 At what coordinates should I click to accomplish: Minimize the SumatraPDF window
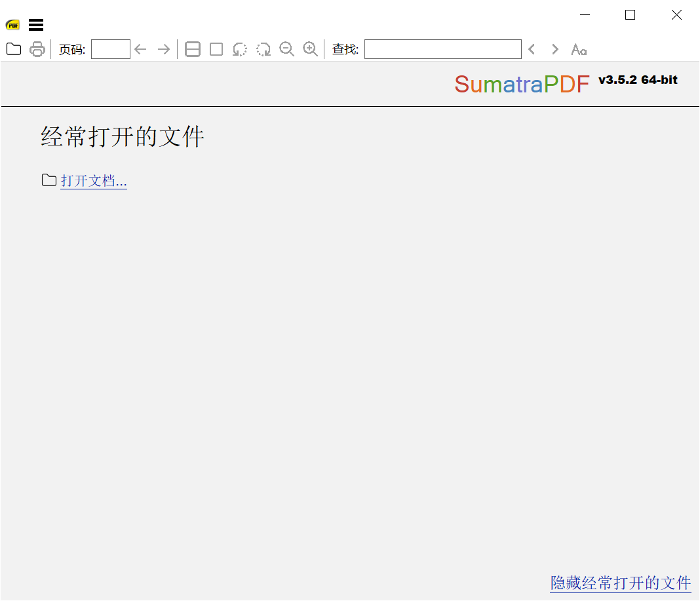(x=585, y=14)
